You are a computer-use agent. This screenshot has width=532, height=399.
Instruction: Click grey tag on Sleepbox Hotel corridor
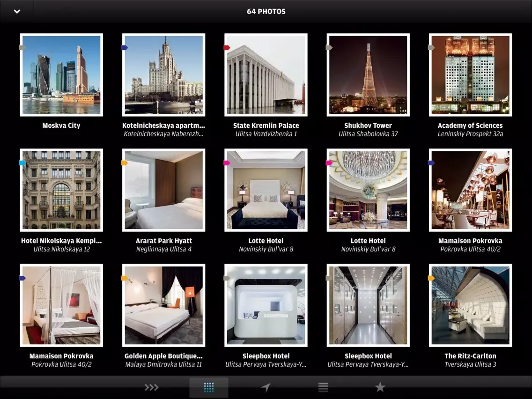tap(329, 278)
